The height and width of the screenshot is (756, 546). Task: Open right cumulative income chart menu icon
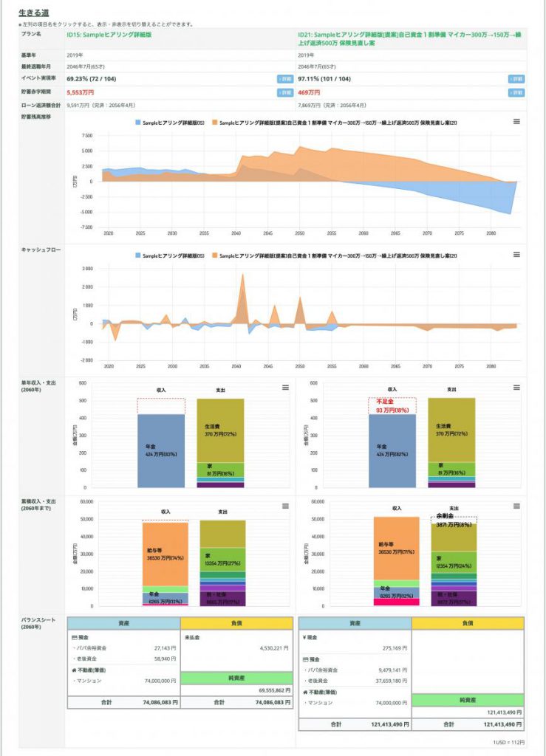coord(516,506)
